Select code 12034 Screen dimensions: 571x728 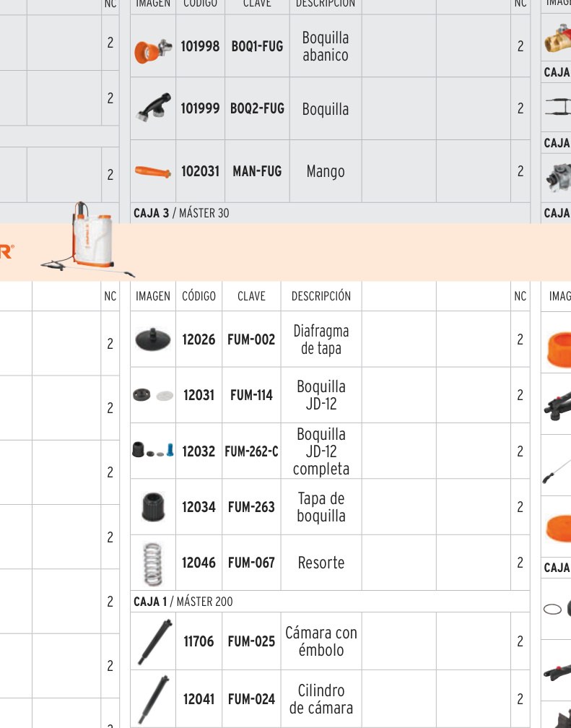click(199, 507)
